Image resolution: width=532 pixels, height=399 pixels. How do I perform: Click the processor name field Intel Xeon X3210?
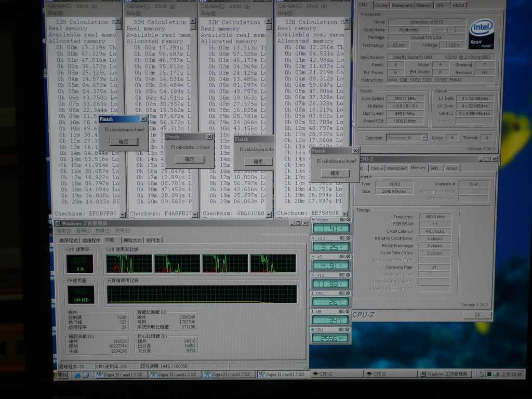(427, 22)
